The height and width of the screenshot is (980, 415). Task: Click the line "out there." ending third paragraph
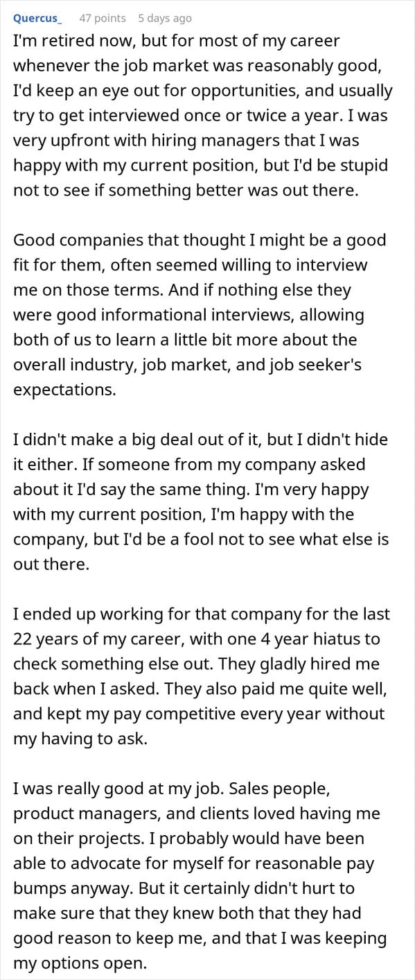click(x=51, y=564)
